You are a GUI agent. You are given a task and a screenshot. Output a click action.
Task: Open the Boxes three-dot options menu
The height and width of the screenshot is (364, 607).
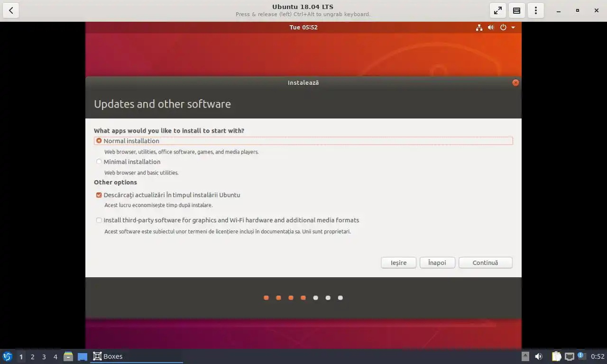(x=536, y=10)
